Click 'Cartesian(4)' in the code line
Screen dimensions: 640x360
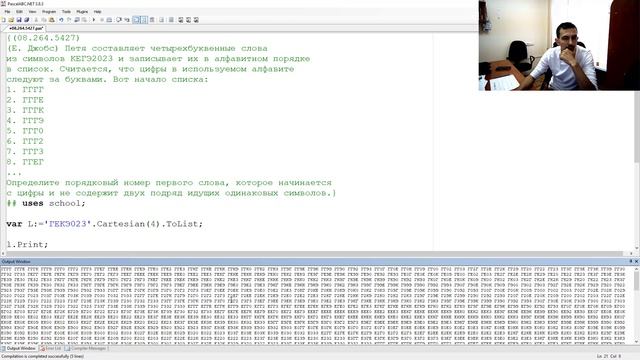click(129, 224)
